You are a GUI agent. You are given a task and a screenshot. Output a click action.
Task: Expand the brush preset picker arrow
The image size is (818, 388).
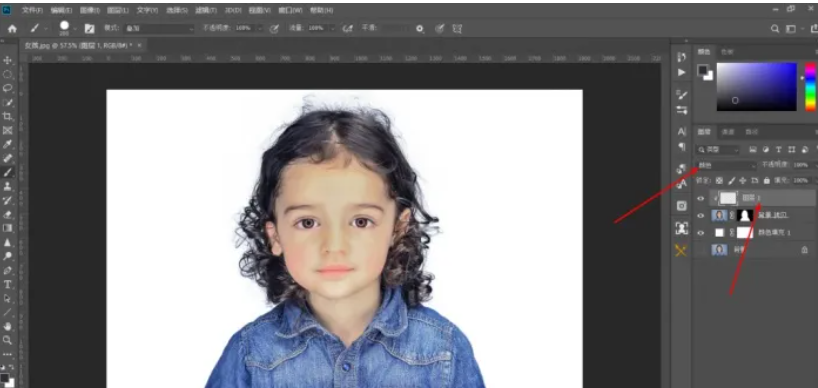(75, 29)
